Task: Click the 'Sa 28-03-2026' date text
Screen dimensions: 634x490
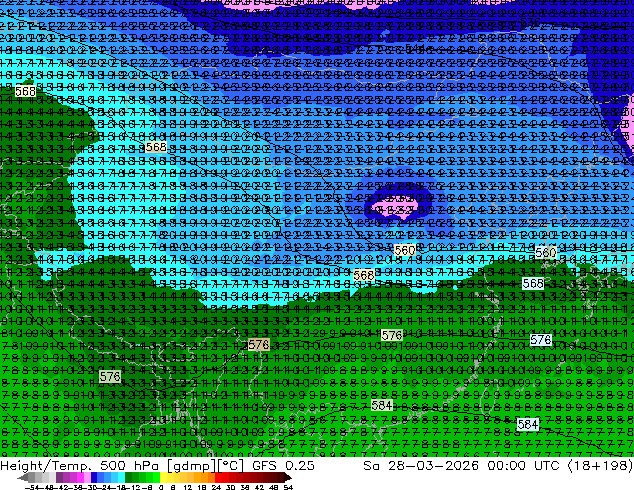Action: [x=421, y=465]
